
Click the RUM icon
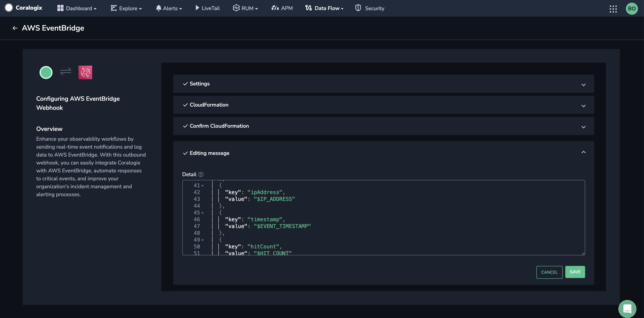tap(236, 8)
